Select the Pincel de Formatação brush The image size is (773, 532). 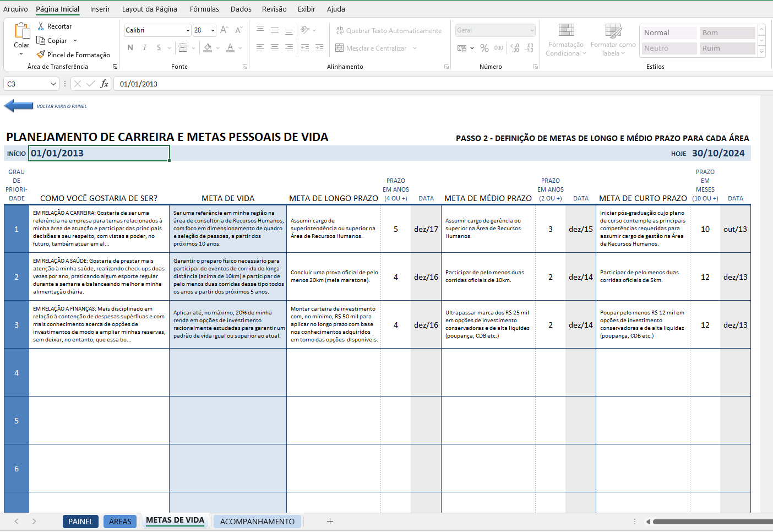click(41, 55)
